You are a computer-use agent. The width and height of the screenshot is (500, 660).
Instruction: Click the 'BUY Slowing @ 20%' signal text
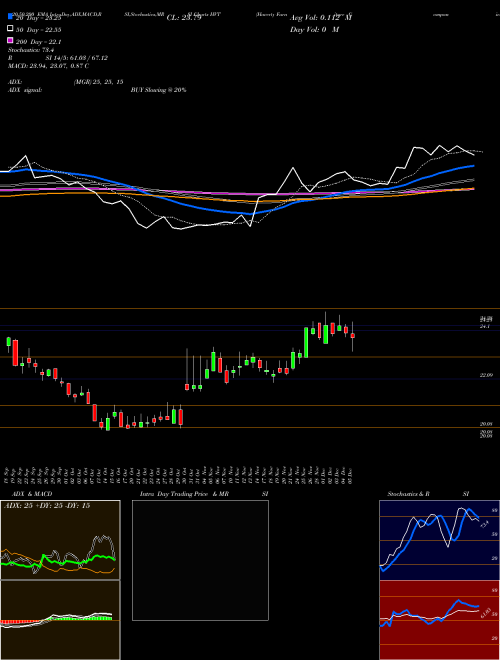point(158,90)
